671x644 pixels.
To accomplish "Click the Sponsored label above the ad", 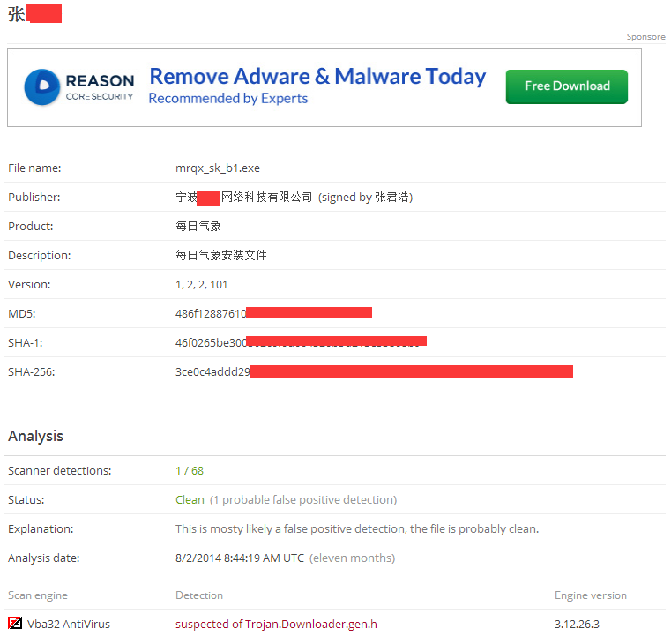I will 646,37.
